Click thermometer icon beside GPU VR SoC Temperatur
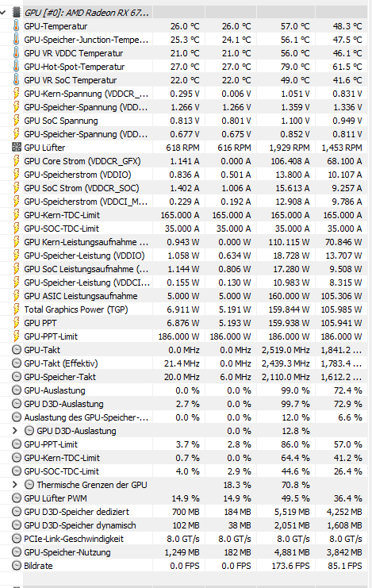 click(x=16, y=80)
